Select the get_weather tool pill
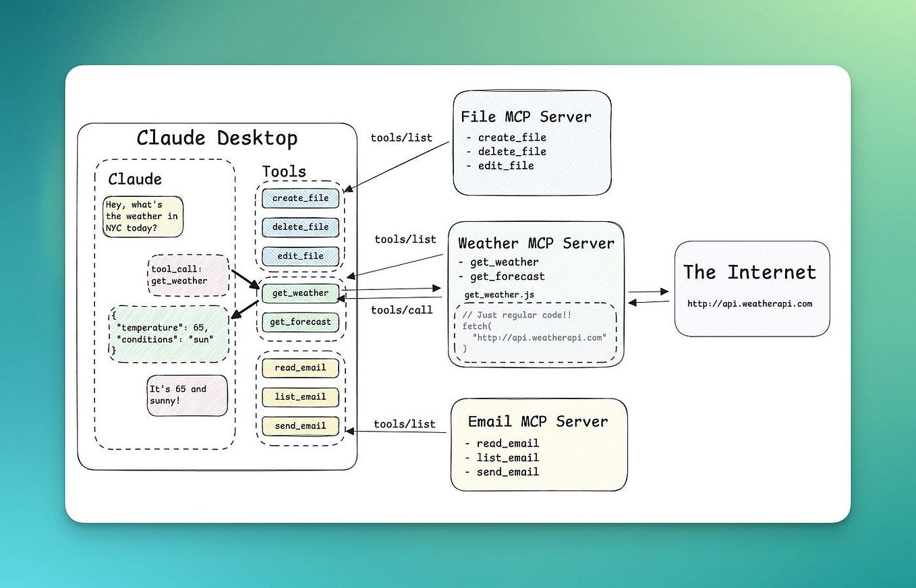Image resolution: width=916 pixels, height=588 pixels. pos(299,293)
